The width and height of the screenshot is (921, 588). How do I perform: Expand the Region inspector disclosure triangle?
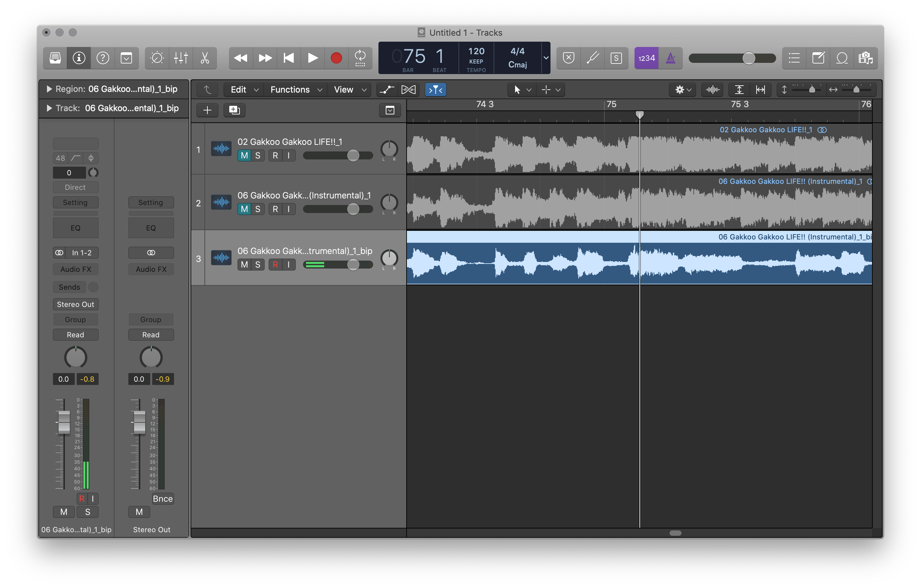[49, 89]
